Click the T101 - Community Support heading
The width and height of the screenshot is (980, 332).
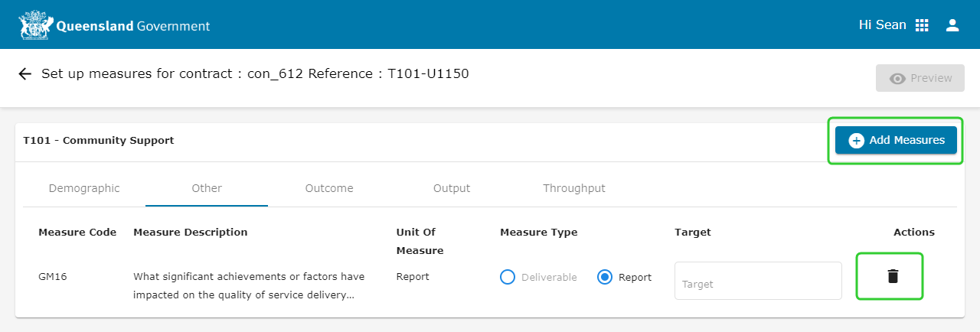click(99, 141)
